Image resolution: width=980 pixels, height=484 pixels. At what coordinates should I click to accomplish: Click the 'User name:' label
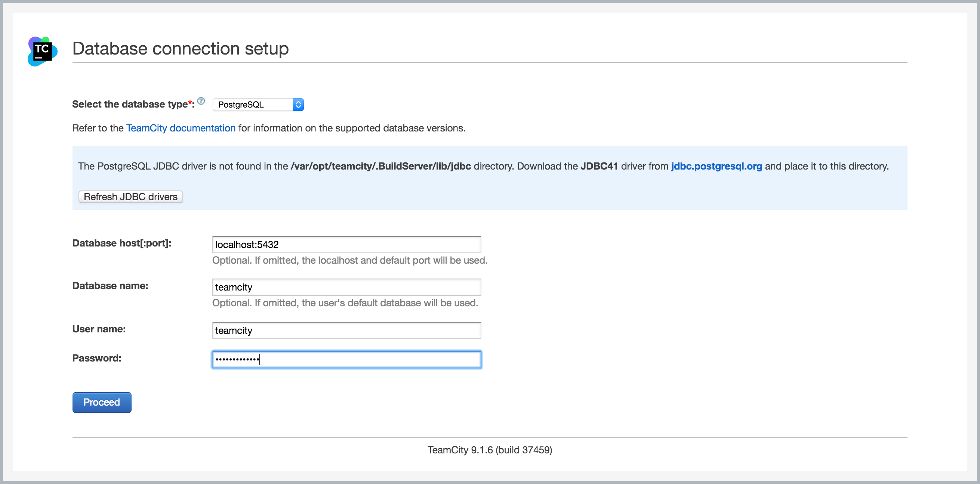coord(99,329)
